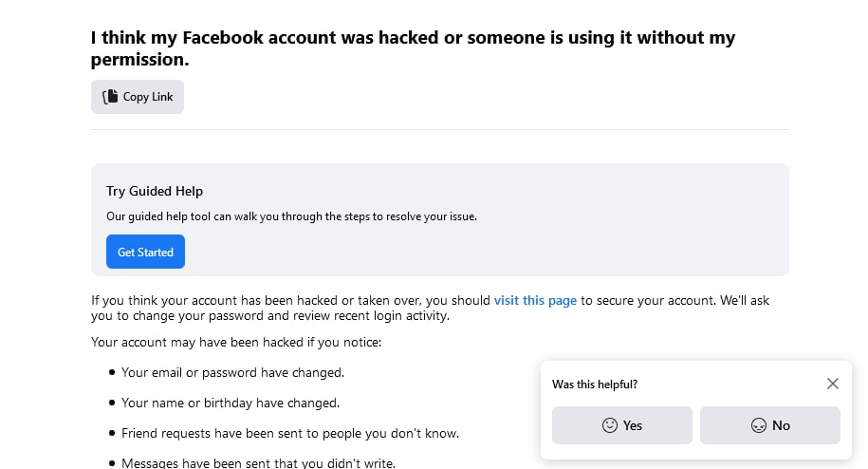Click the Copy Link button
This screenshot has height=469, width=868.
click(x=138, y=97)
